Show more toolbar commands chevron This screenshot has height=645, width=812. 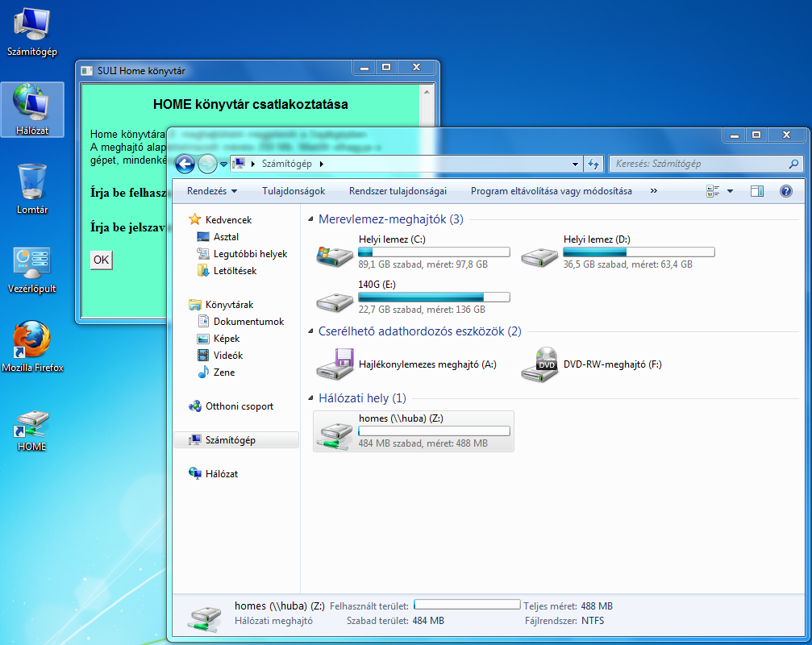pyautogui.click(x=653, y=191)
